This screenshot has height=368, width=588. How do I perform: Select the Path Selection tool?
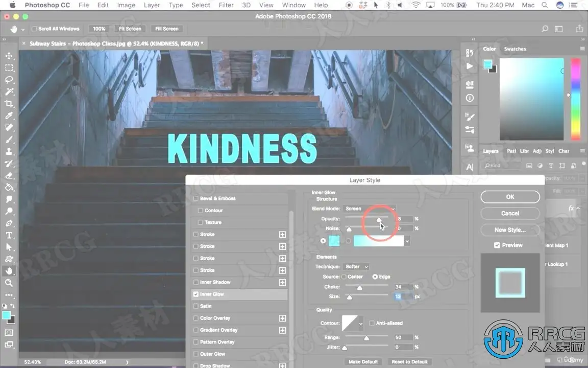9,247
